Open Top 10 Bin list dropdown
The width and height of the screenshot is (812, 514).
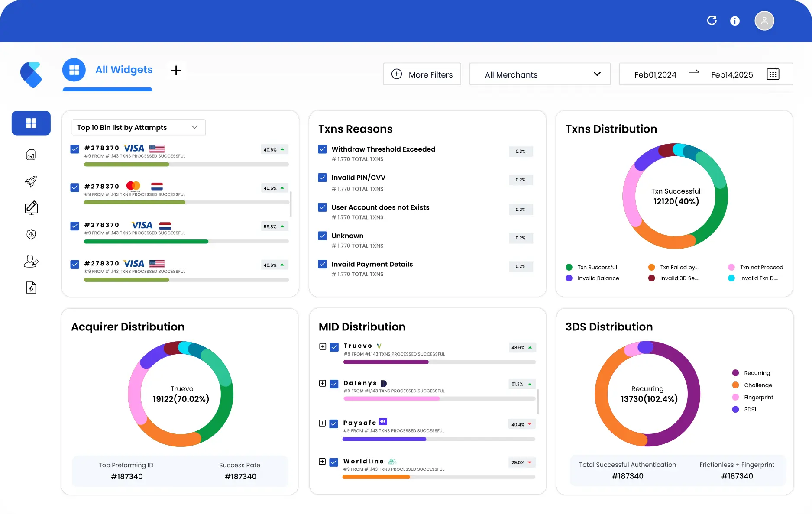[x=138, y=127]
